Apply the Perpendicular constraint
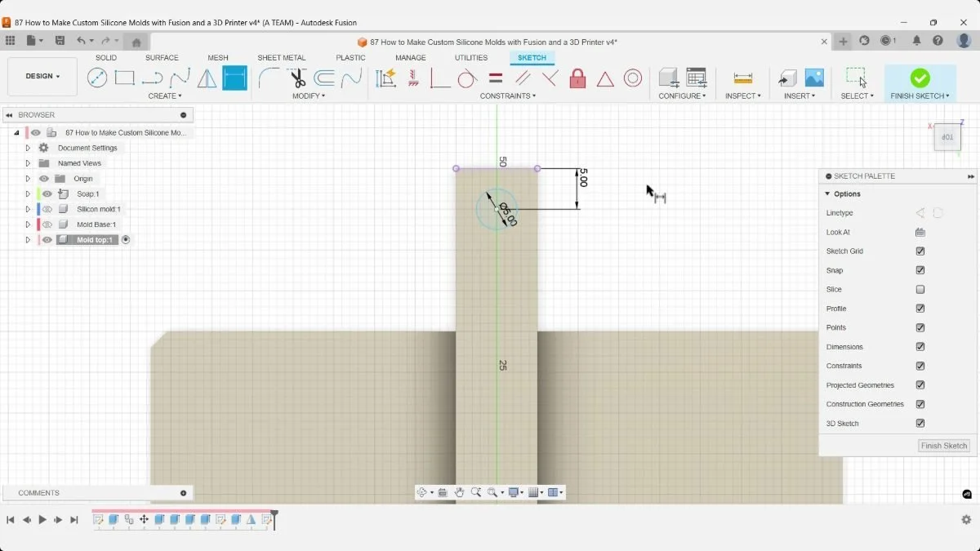This screenshot has width=980, height=551. (x=550, y=78)
